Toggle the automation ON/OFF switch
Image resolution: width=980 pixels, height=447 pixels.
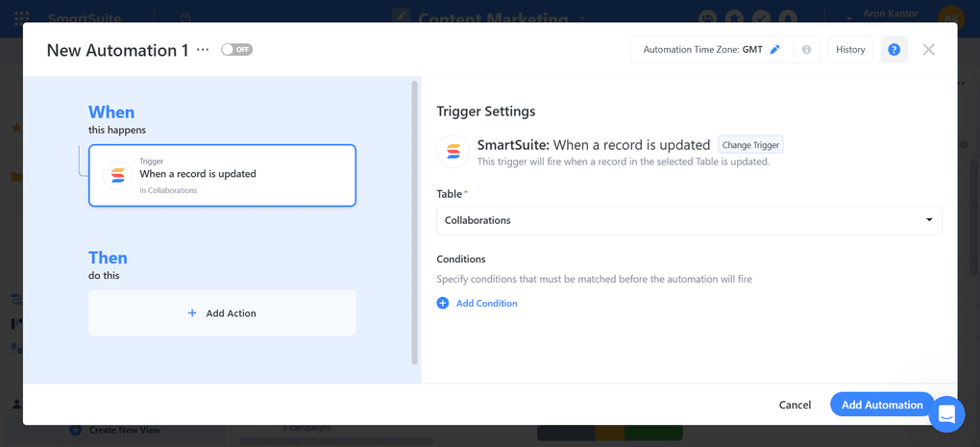[x=237, y=49]
